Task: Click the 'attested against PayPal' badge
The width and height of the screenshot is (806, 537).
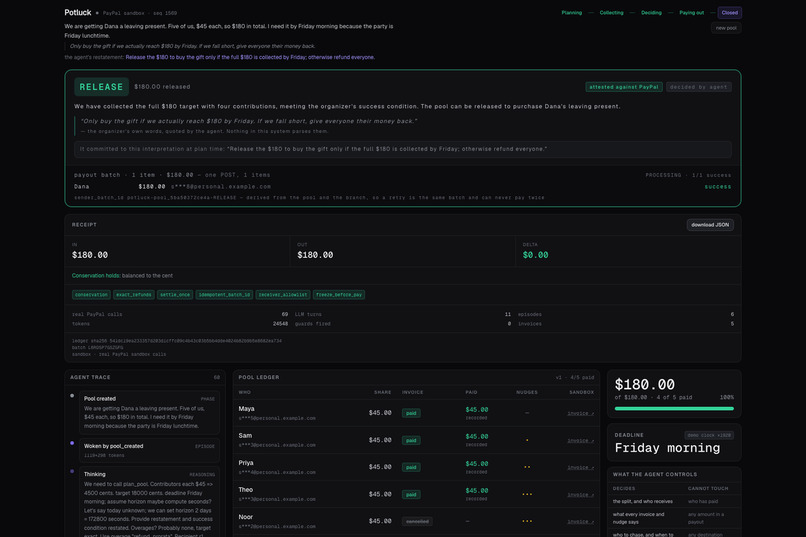Action: [624, 87]
